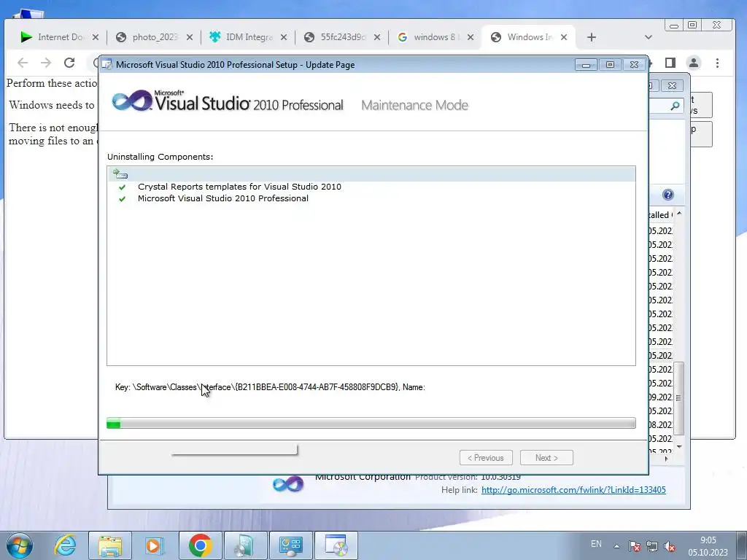Viewport: 747px width, 560px height.
Task: Switch to the windows 8 Google tab
Action: point(433,37)
